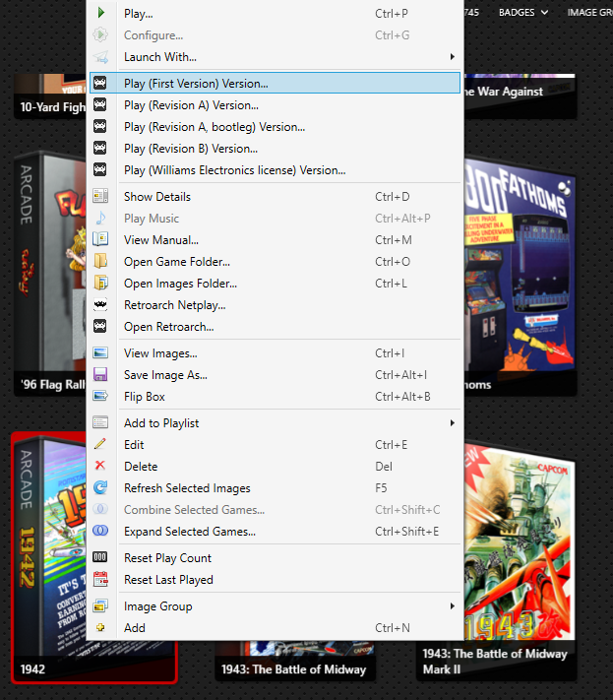
Task: Select Play (Revision A, bootleg) Version...
Action: 276,127
